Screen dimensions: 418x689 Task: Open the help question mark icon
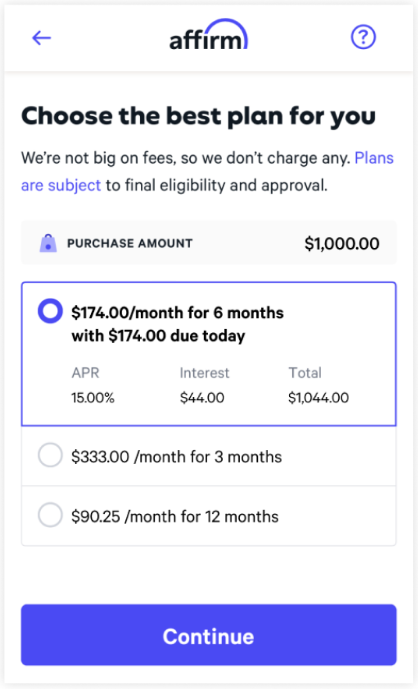(363, 37)
